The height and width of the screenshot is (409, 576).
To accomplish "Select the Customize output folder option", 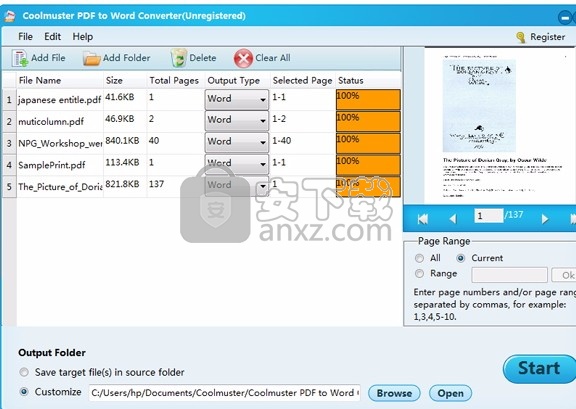I will [24, 392].
